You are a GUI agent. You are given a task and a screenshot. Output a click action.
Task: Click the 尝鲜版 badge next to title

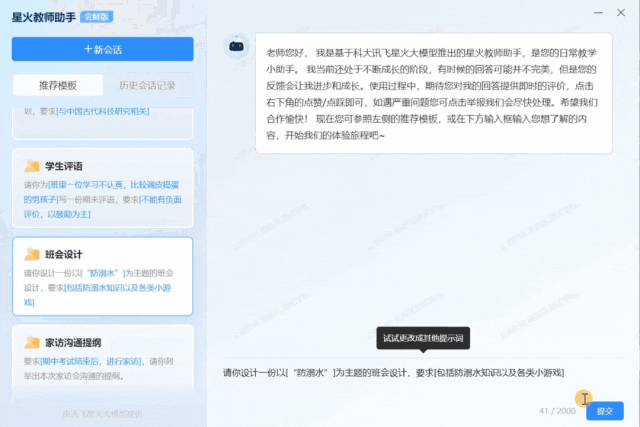(97, 17)
